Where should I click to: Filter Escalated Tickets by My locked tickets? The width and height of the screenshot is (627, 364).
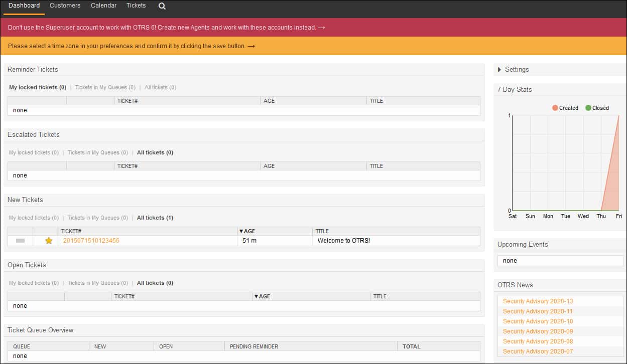34,152
